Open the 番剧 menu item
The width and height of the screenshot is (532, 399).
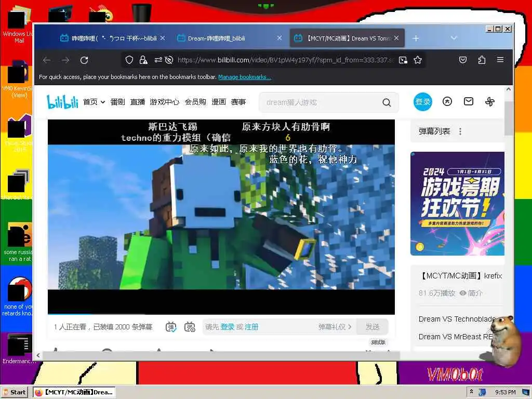coord(118,102)
